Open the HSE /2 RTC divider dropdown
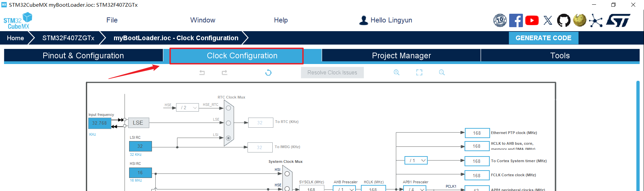The image size is (644, 191). coord(187,108)
